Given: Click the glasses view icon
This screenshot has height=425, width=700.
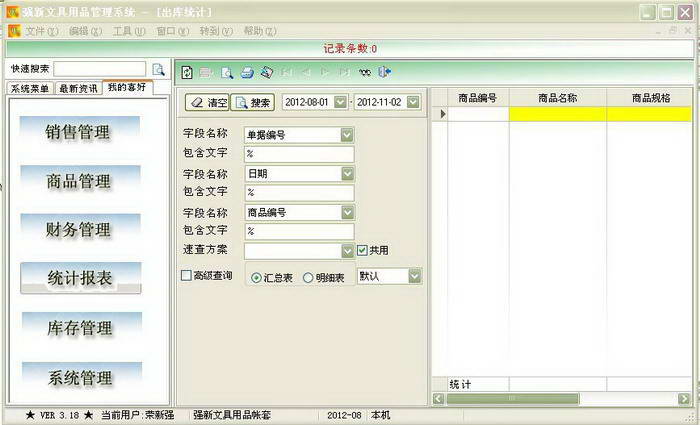Looking at the screenshot, I should pyautogui.click(x=365, y=72).
